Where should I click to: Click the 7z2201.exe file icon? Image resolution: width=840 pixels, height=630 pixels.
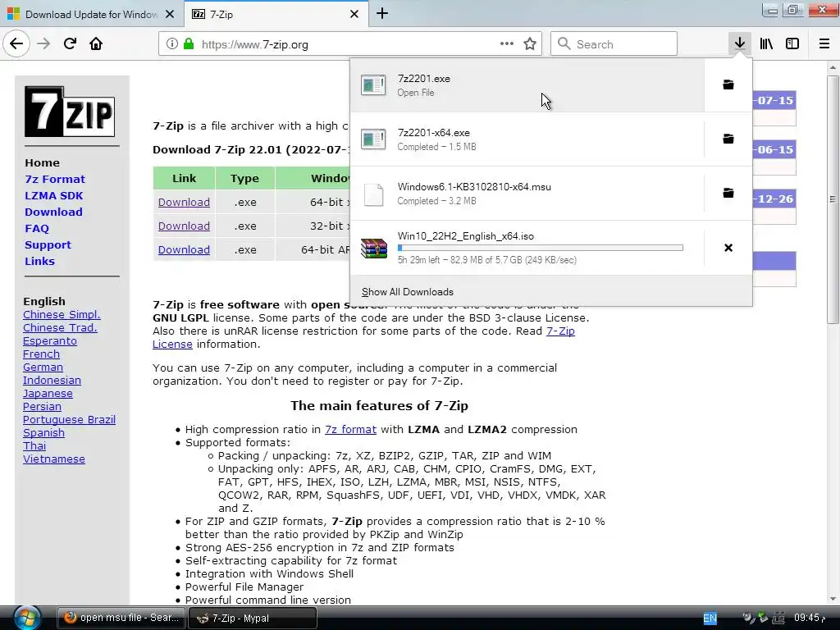coord(373,85)
